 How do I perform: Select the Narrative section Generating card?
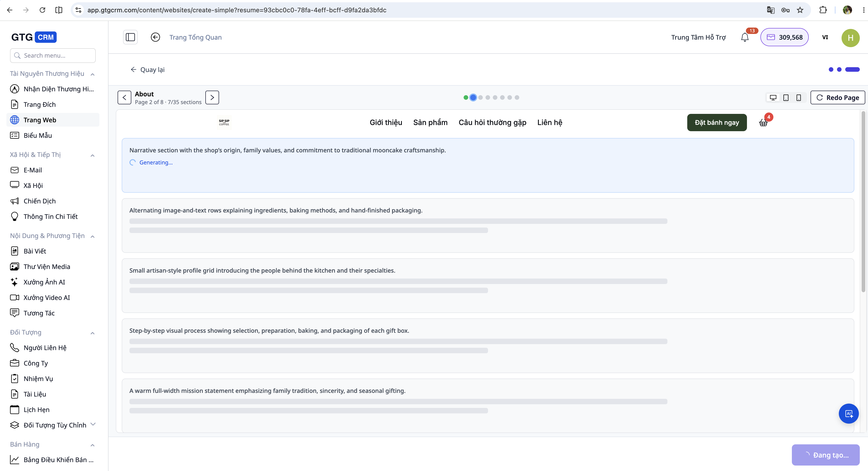pos(488,165)
